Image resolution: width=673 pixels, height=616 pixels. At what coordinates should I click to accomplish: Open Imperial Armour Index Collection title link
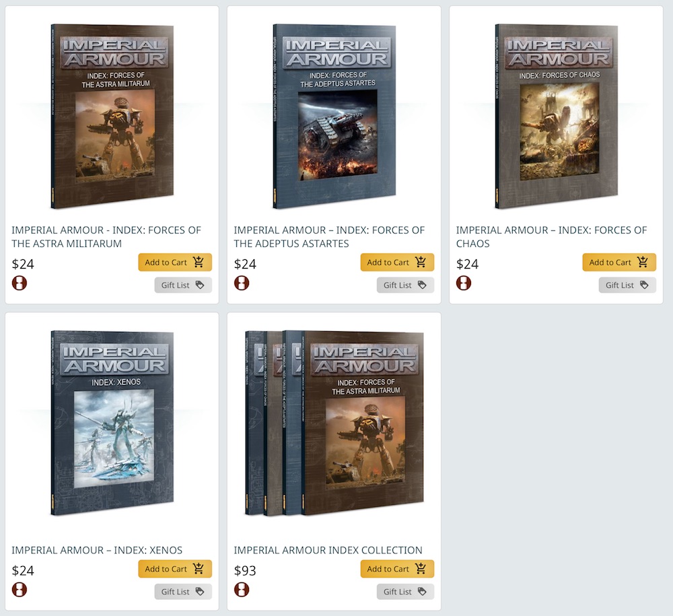328,550
